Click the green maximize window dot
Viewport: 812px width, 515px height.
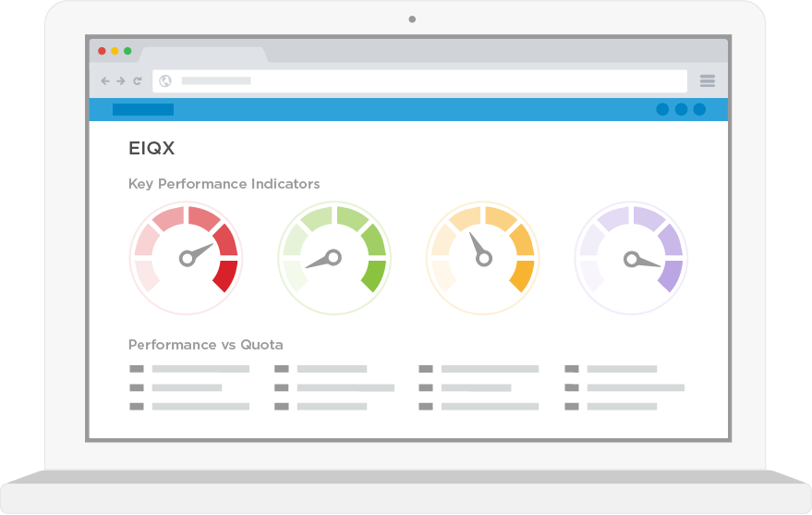click(x=127, y=51)
